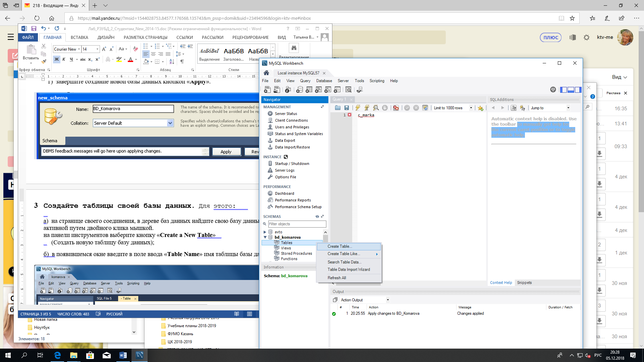Click the Save Query icon in toolbar
Viewport: 644px width, 362px height.
click(346, 108)
